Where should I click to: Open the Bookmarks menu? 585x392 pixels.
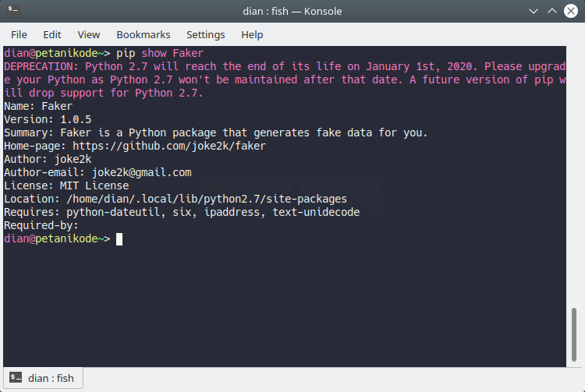point(144,34)
